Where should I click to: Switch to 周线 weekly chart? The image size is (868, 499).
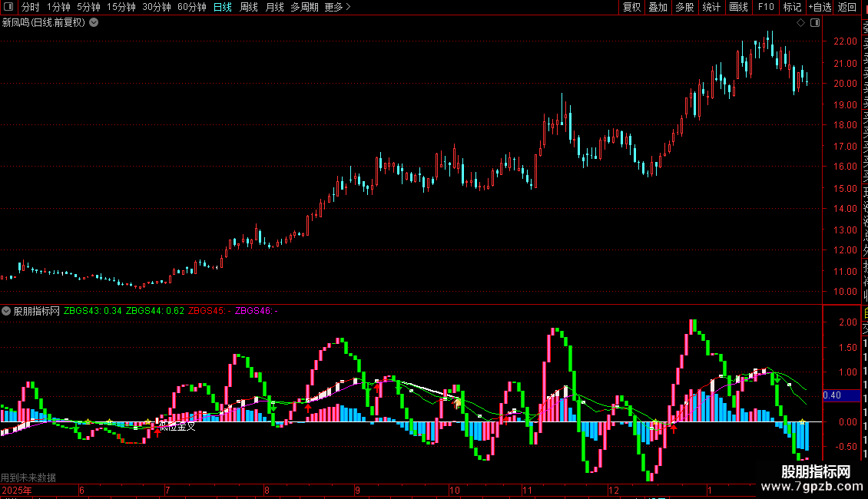tap(249, 7)
